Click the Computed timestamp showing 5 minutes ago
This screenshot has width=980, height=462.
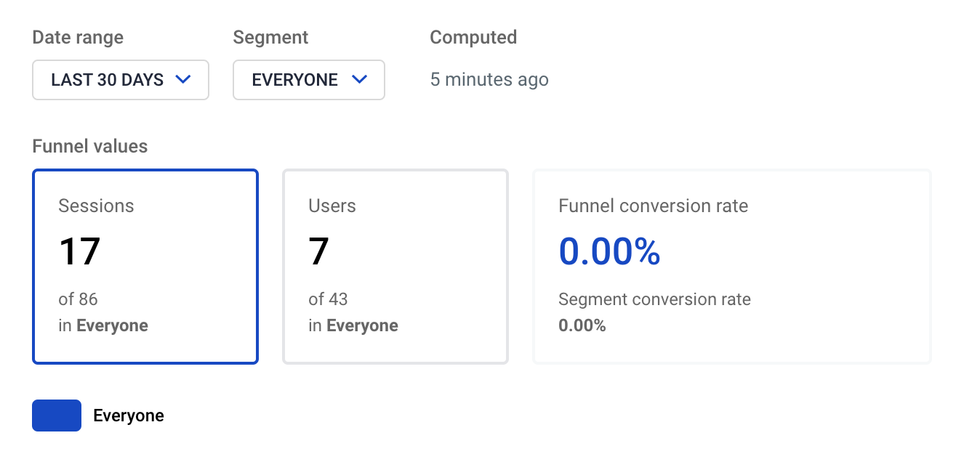489,80
